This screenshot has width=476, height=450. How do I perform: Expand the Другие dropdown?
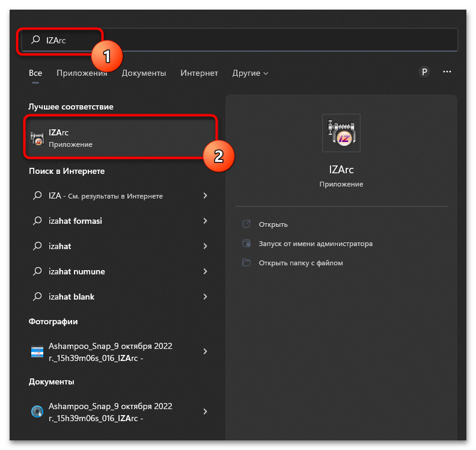pyautogui.click(x=250, y=73)
